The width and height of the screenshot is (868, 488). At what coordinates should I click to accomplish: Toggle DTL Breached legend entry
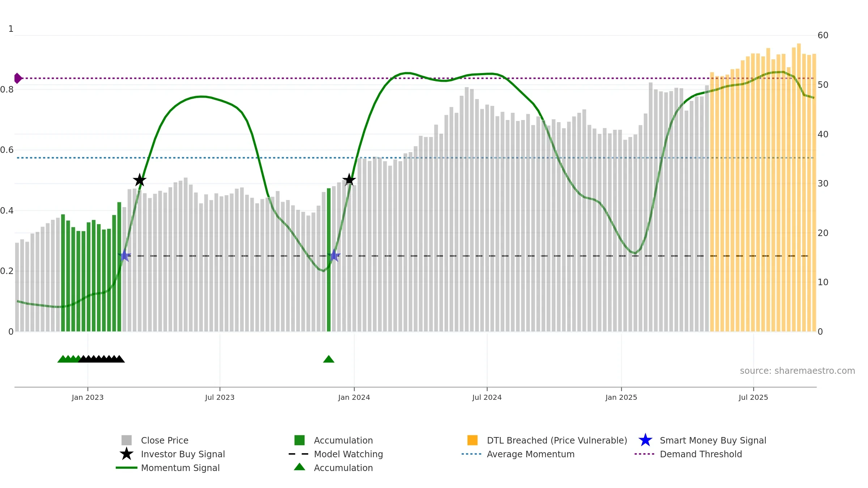pyautogui.click(x=557, y=440)
